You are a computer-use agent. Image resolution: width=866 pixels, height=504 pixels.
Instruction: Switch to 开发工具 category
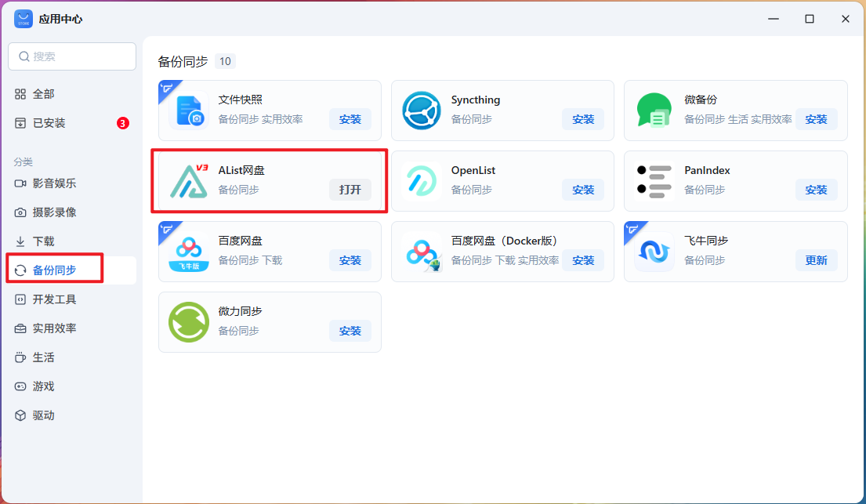54,299
